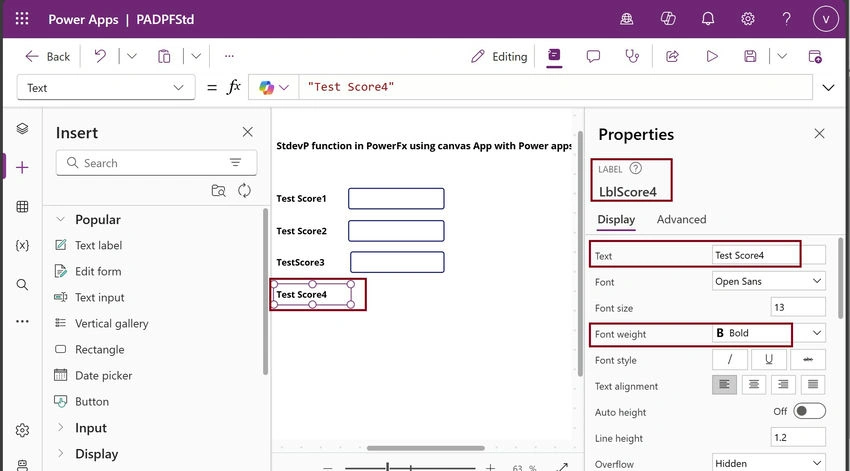
Task: Refresh the Insert pane components
Action: tap(244, 190)
